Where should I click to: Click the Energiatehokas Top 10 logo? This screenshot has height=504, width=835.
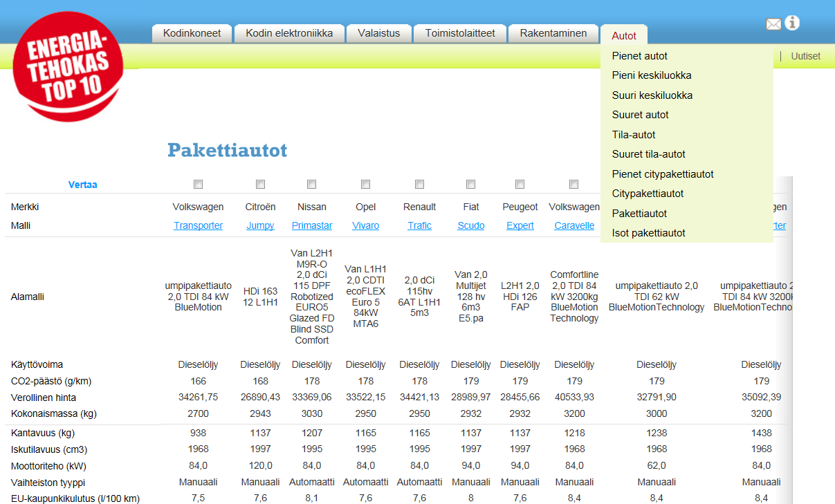coord(68,66)
